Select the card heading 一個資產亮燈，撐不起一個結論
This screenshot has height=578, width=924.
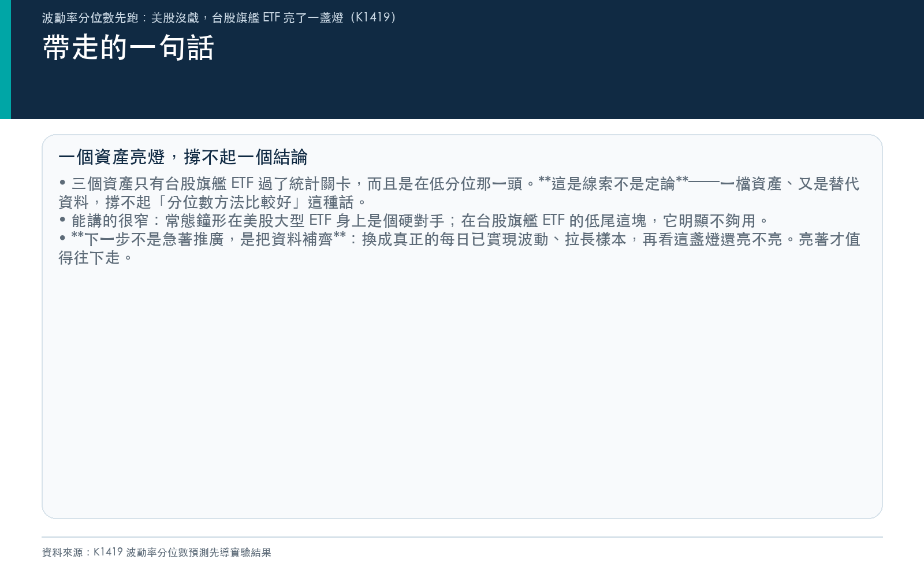(183, 157)
